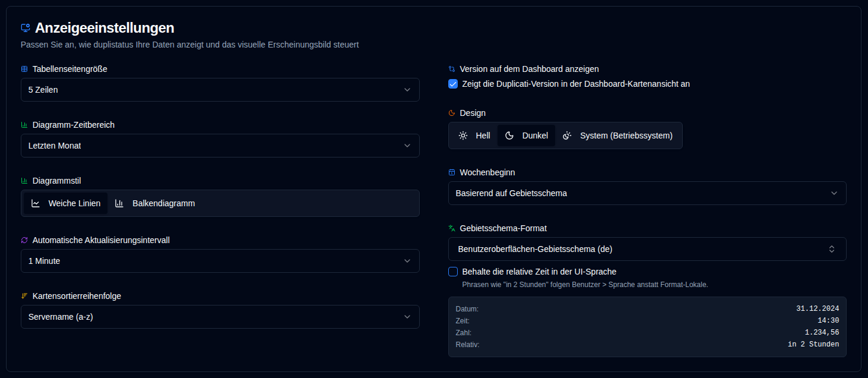Click the Wochenbeginn label
Viewport: 868px width, 378px height.
click(x=487, y=172)
